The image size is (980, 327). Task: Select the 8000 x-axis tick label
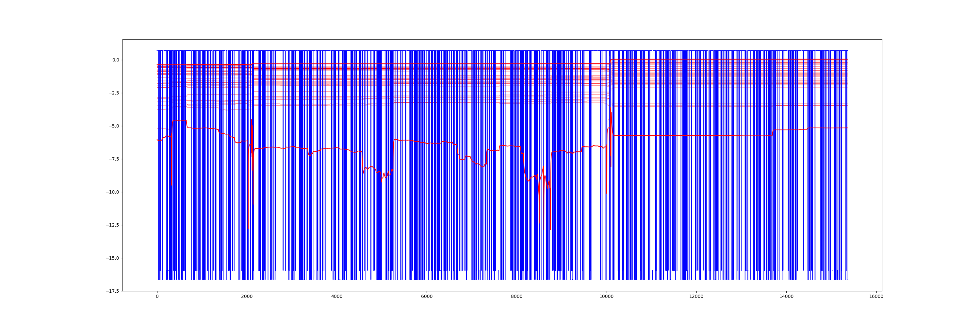pos(517,296)
